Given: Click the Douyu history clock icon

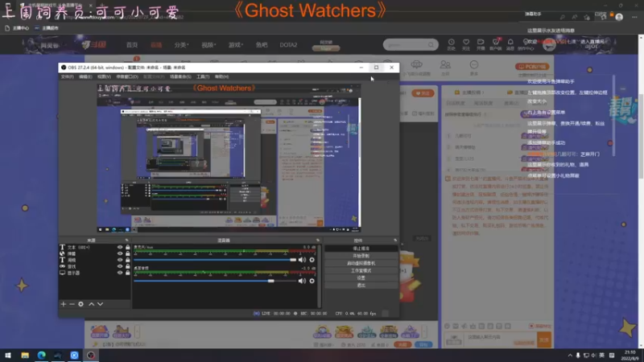Looking at the screenshot, I should click(451, 44).
